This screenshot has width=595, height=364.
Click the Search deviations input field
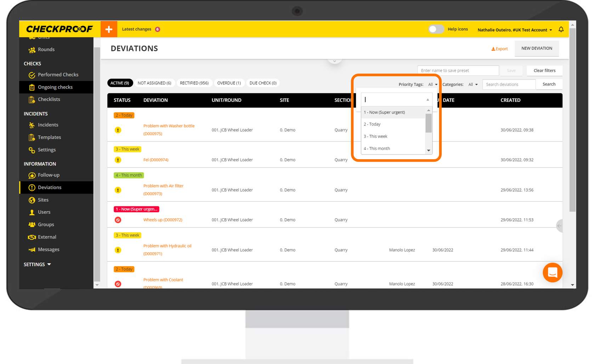(x=509, y=85)
